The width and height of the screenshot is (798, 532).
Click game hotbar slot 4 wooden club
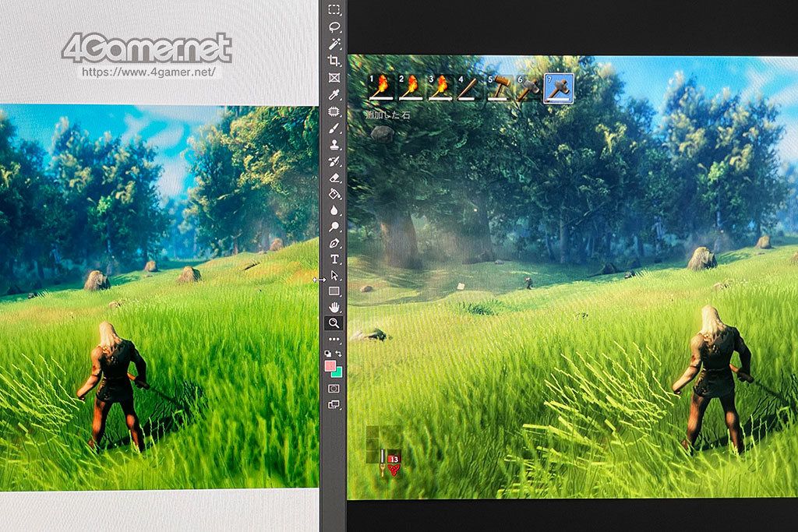[470, 87]
